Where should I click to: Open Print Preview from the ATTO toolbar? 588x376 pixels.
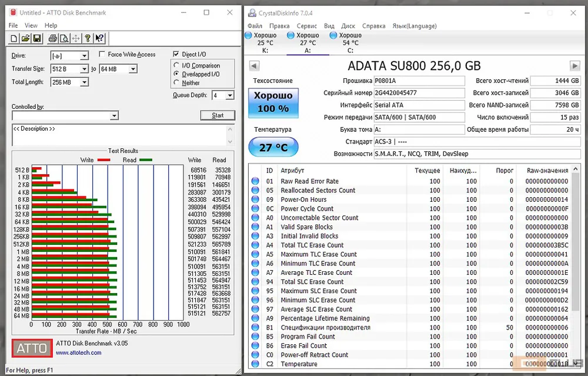64,39
